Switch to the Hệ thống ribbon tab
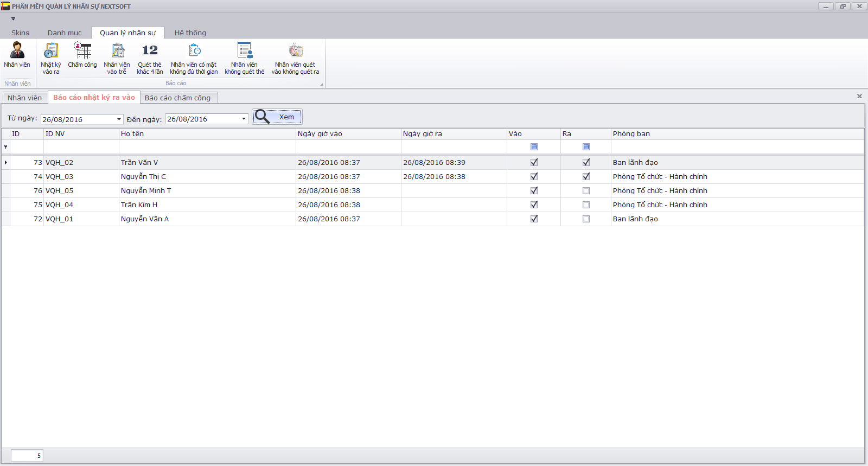868x466 pixels. tap(190, 33)
